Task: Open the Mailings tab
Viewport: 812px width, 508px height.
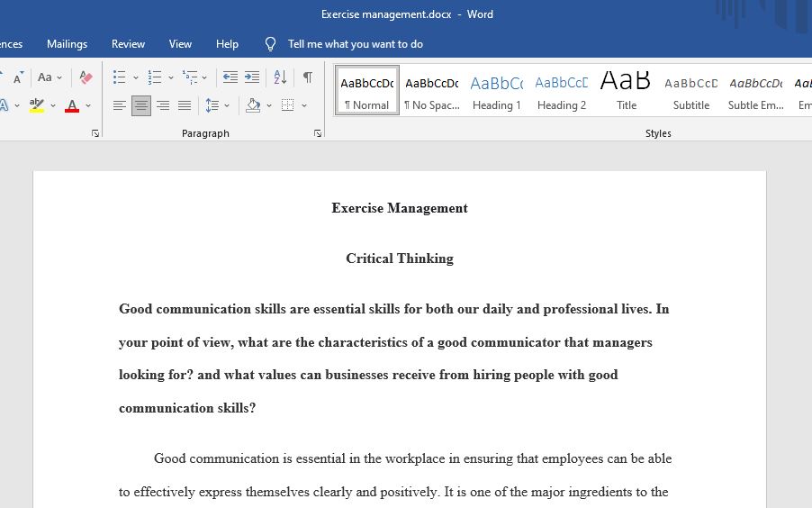Action: tap(67, 44)
